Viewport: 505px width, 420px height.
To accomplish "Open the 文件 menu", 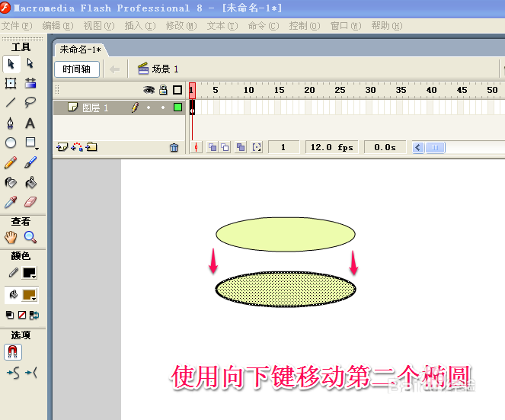I will click(17, 25).
